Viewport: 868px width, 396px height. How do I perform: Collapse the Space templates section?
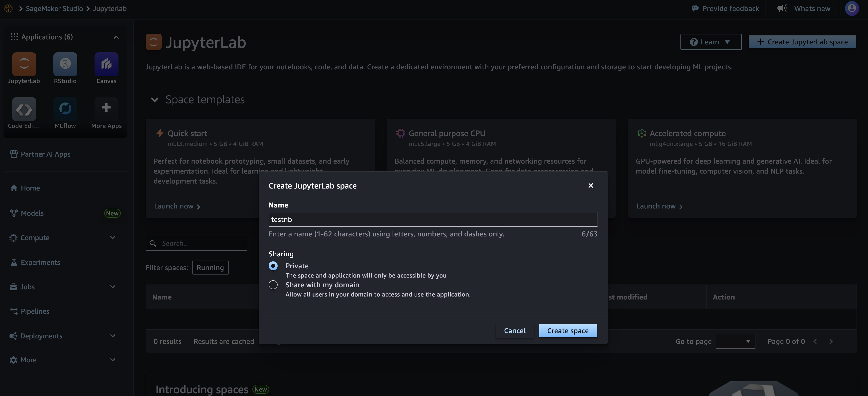click(155, 100)
